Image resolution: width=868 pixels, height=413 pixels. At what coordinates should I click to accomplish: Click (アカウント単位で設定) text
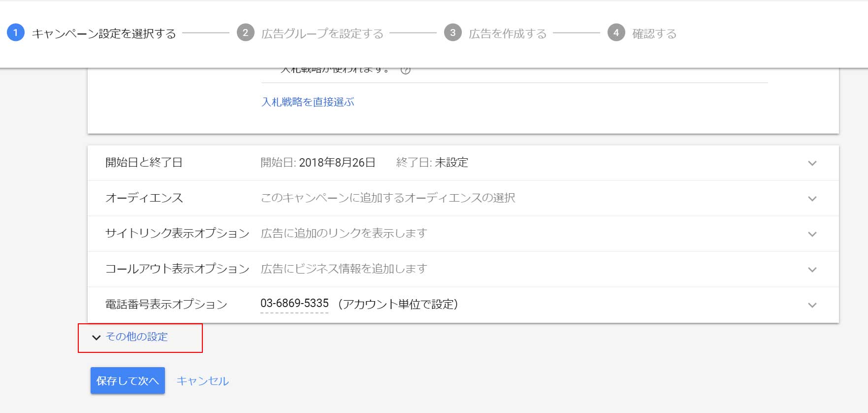398,305
